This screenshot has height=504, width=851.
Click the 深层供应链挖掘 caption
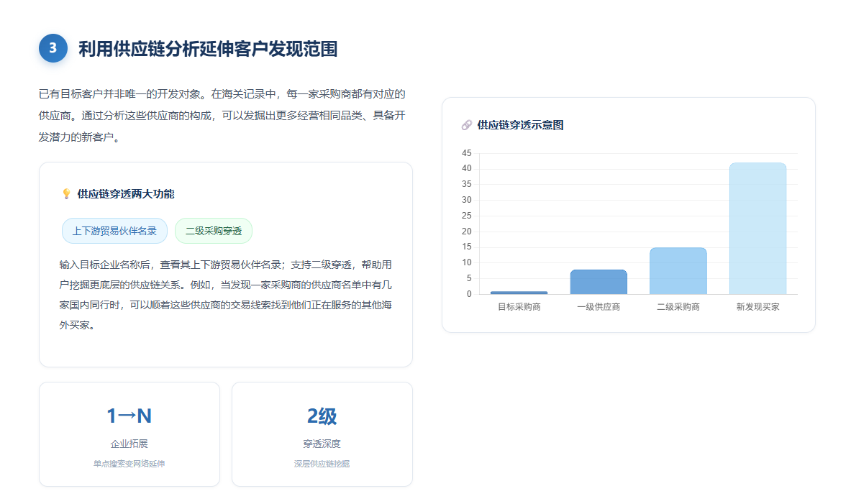coord(322,464)
